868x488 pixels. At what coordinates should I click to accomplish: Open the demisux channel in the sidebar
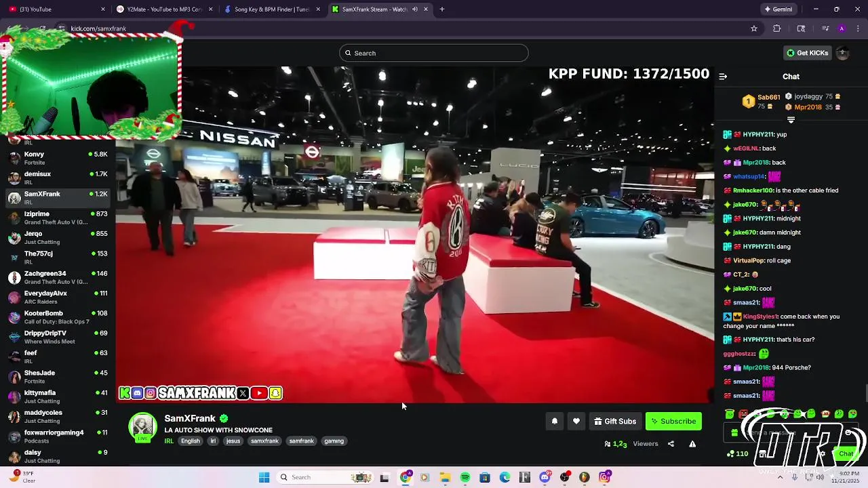pos(58,178)
